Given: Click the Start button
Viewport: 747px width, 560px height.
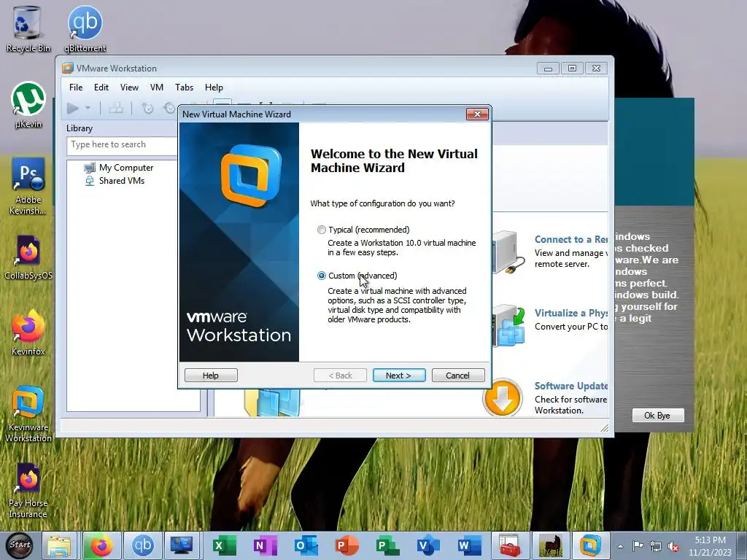Looking at the screenshot, I should click(20, 545).
